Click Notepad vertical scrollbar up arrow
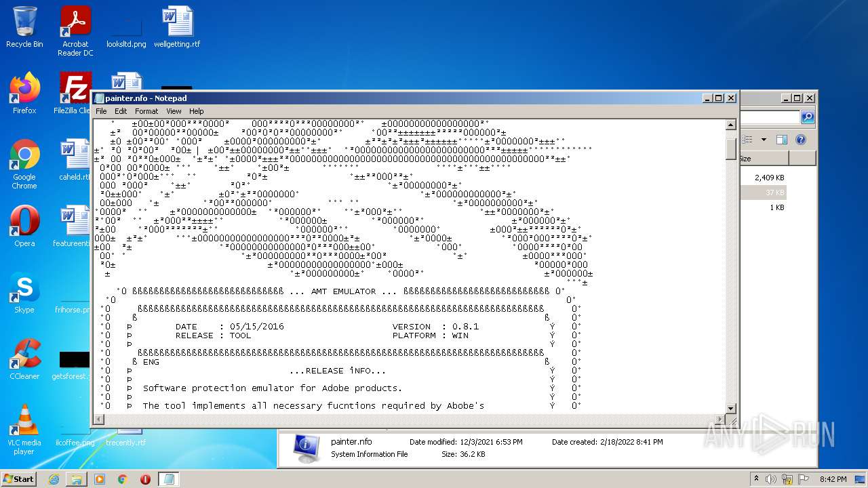This screenshot has height=488, width=868. pos(731,125)
